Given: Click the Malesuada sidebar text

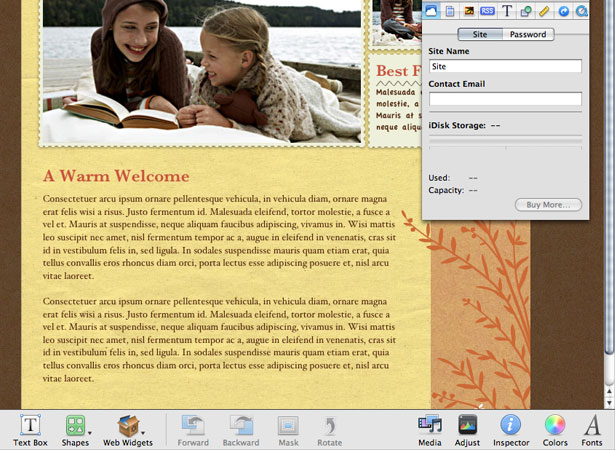Looking at the screenshot, I should coord(398,109).
